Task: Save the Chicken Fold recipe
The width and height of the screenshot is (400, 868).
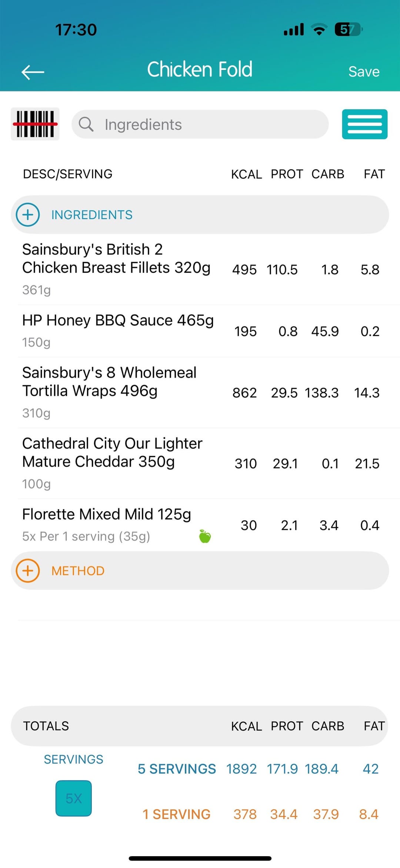Action: pyautogui.click(x=364, y=72)
